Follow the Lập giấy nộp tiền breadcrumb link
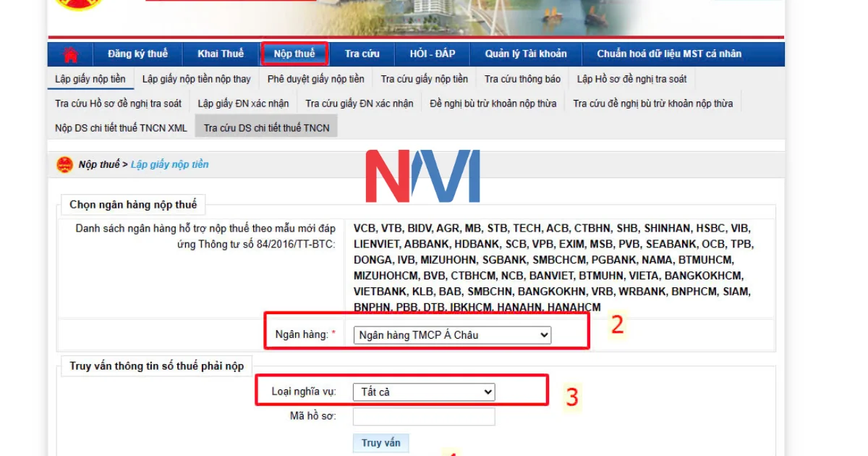868x456 pixels. (x=170, y=164)
